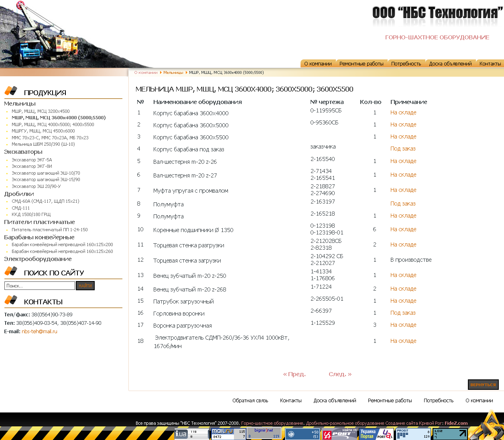
Task: Open Экскаватор ЭКГ-5А sidebar link
Action: pyautogui.click(x=32, y=160)
